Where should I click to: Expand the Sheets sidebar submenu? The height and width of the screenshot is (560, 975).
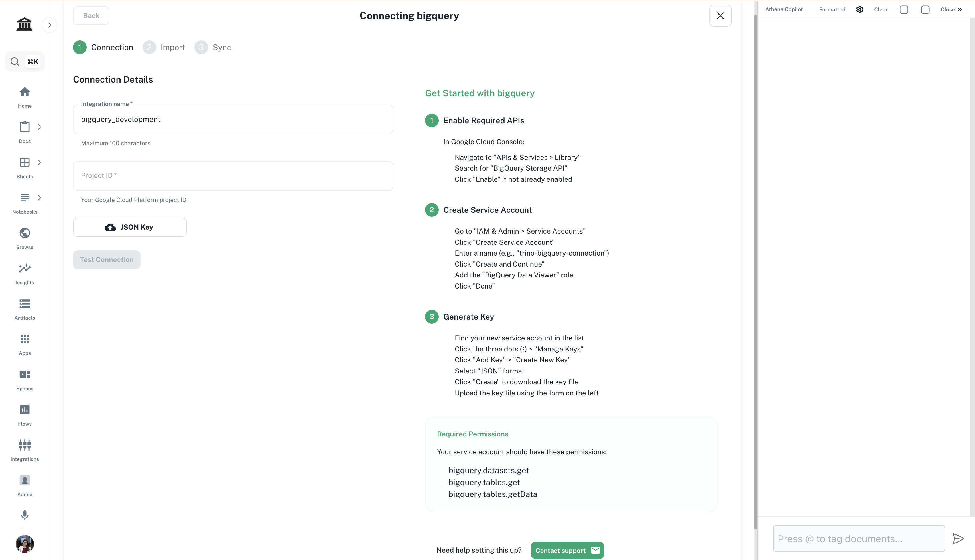39,163
